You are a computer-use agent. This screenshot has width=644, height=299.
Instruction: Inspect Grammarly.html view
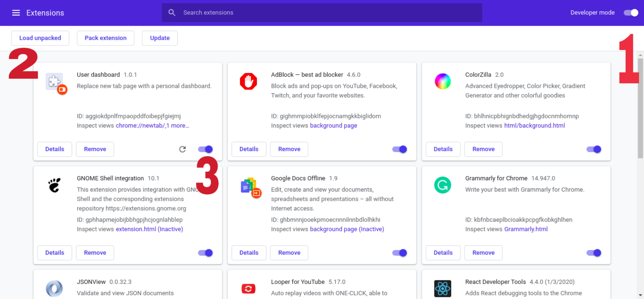point(526,229)
